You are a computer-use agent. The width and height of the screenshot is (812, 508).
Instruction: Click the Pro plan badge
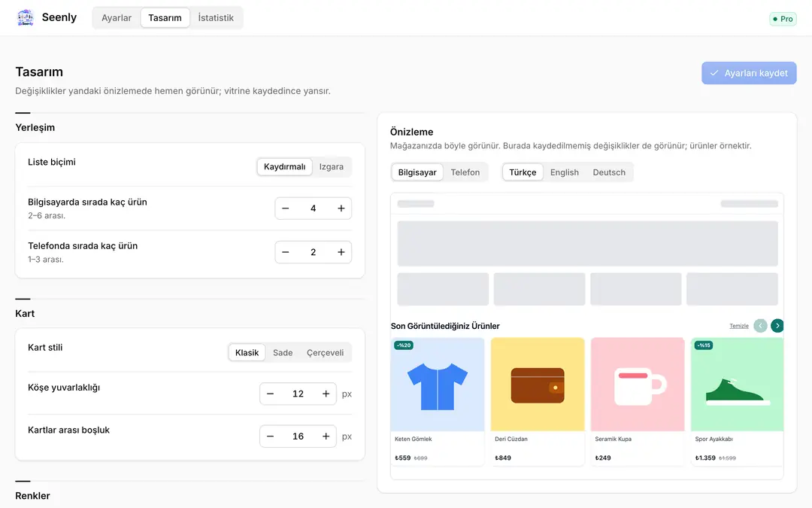click(x=783, y=19)
